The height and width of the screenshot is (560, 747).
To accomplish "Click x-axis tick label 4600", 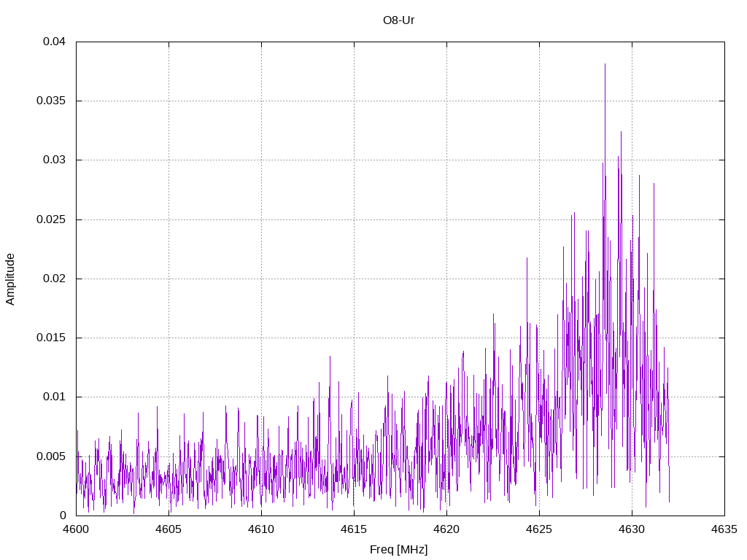I will tap(76, 529).
